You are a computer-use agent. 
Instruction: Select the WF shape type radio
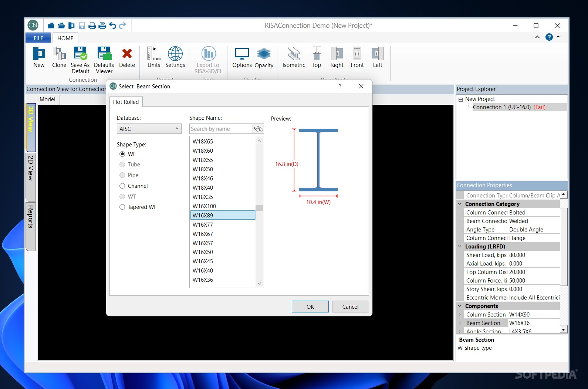[122, 154]
